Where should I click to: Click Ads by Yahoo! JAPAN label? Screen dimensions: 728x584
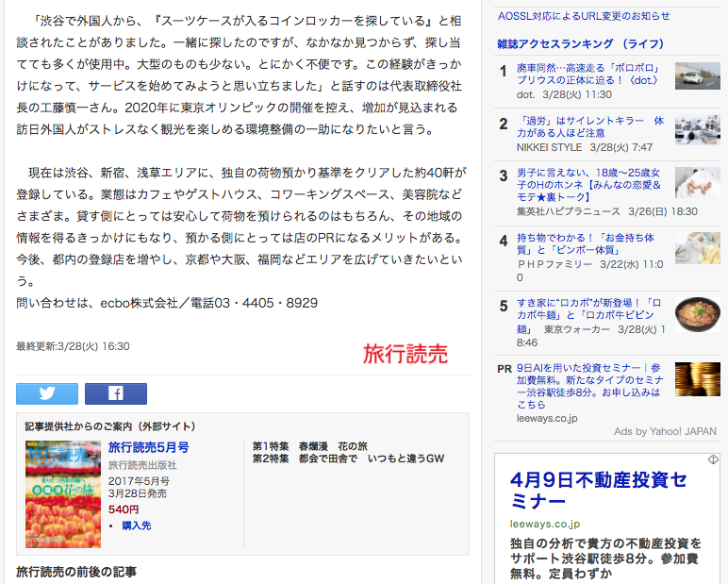(x=665, y=431)
